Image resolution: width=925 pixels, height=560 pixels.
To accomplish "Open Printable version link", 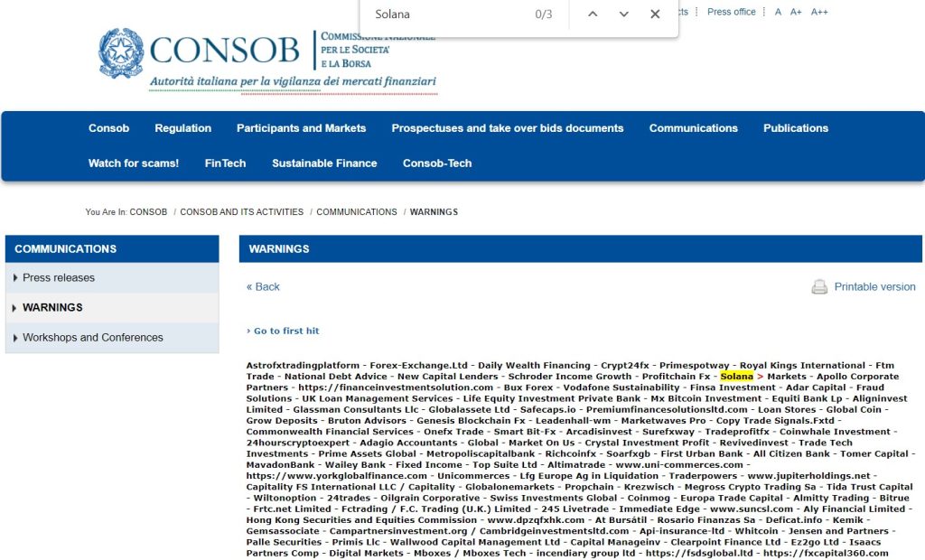I will [874, 287].
